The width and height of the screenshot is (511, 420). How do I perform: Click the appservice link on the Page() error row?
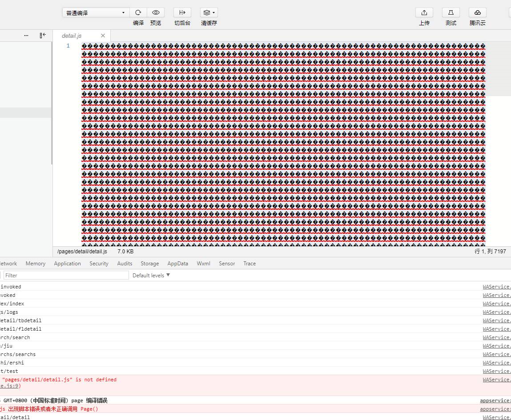coord(495,409)
